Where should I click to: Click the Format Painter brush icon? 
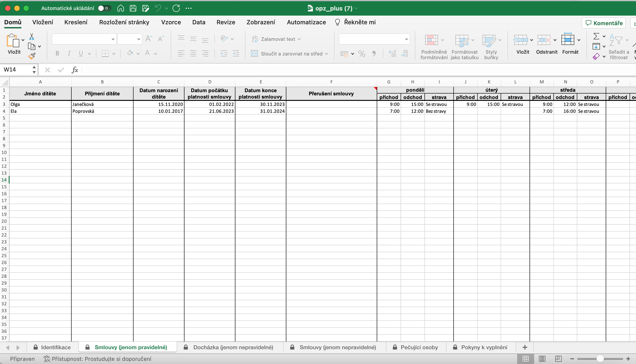32,56
